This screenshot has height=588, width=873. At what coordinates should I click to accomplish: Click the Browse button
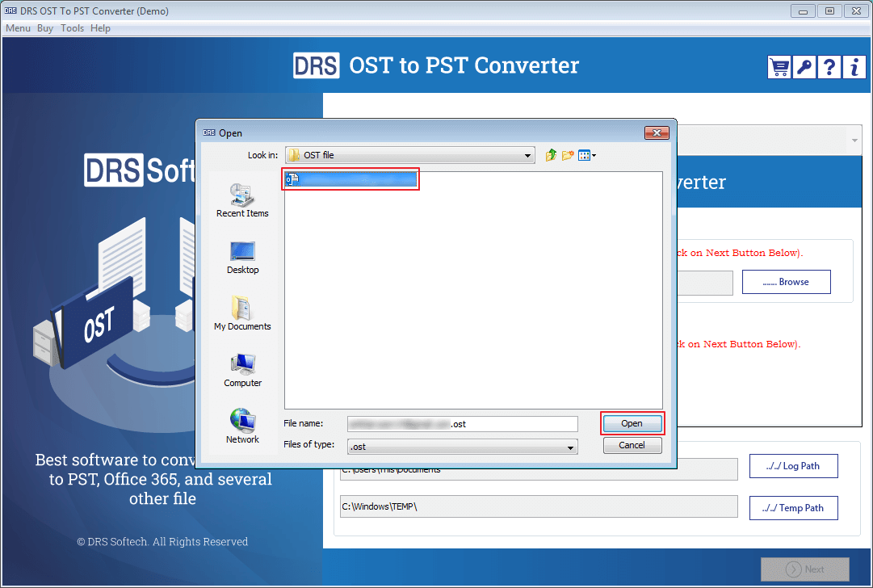point(786,282)
